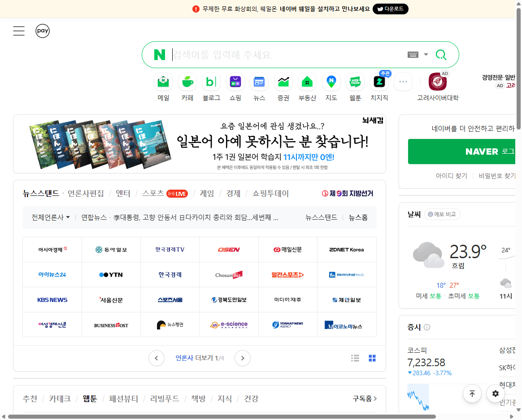Go to next press page arrow
Screen dimensions: 522x420
[x=243, y=358]
